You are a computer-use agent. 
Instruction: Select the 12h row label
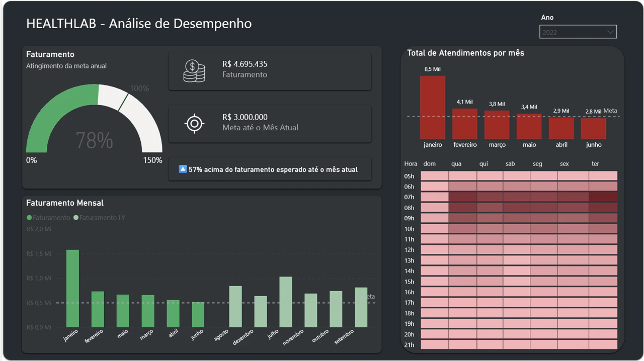[409, 250]
